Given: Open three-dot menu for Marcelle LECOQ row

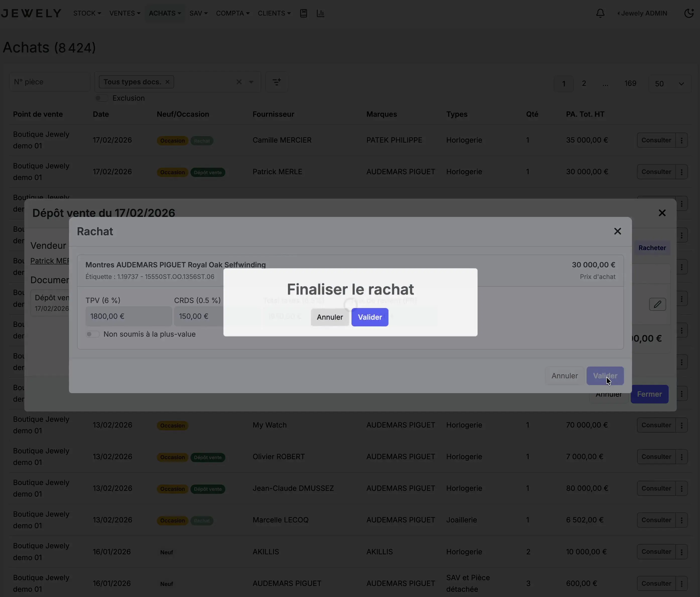Looking at the screenshot, I should (681, 520).
